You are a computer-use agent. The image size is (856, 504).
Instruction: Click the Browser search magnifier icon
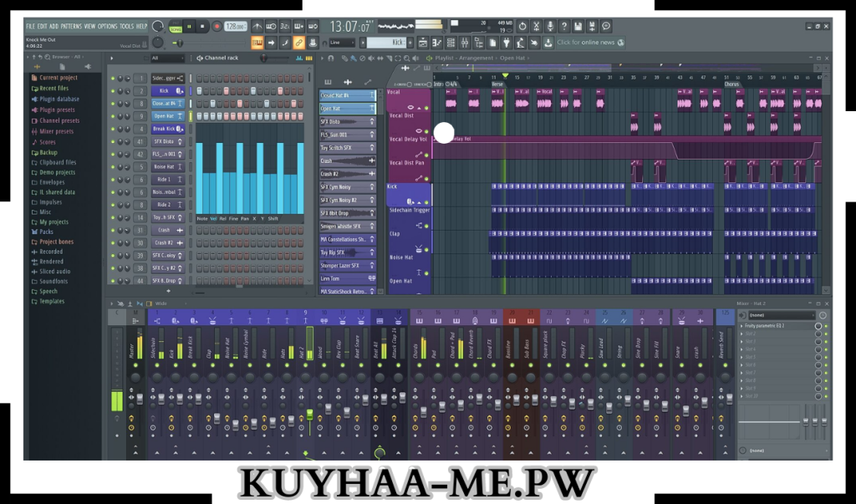48,57
